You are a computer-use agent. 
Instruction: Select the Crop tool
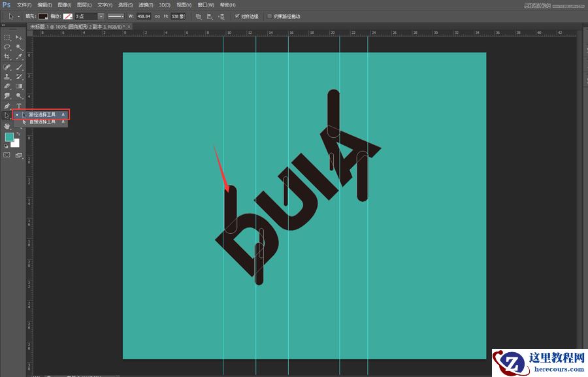point(7,57)
